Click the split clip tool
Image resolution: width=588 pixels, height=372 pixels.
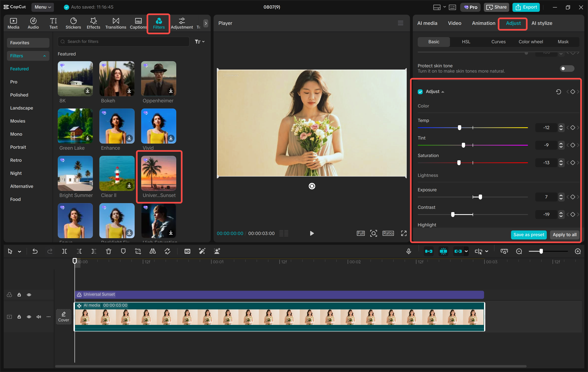coord(65,251)
